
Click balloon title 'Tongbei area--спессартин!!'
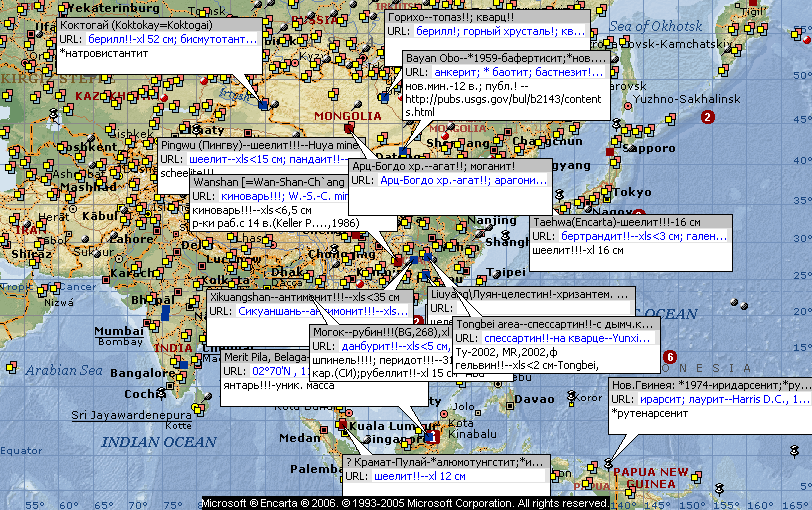click(x=555, y=324)
